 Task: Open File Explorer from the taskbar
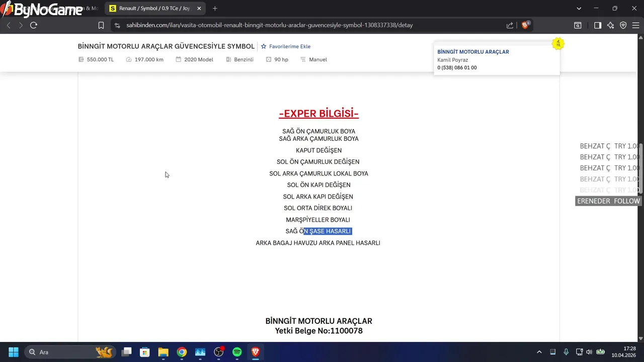point(163,352)
